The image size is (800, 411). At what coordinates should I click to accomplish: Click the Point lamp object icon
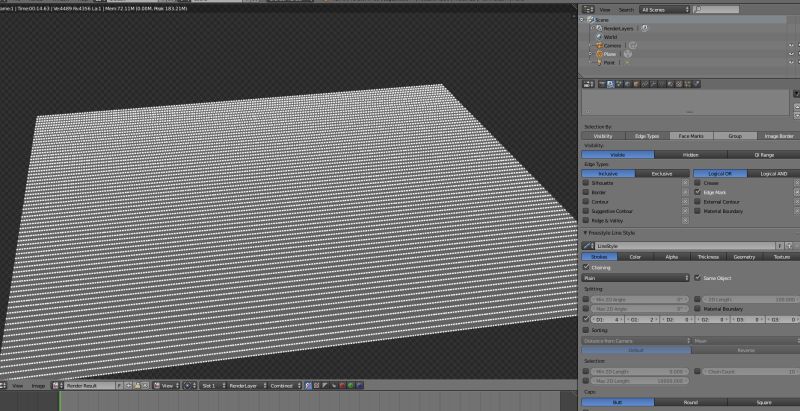click(x=599, y=62)
